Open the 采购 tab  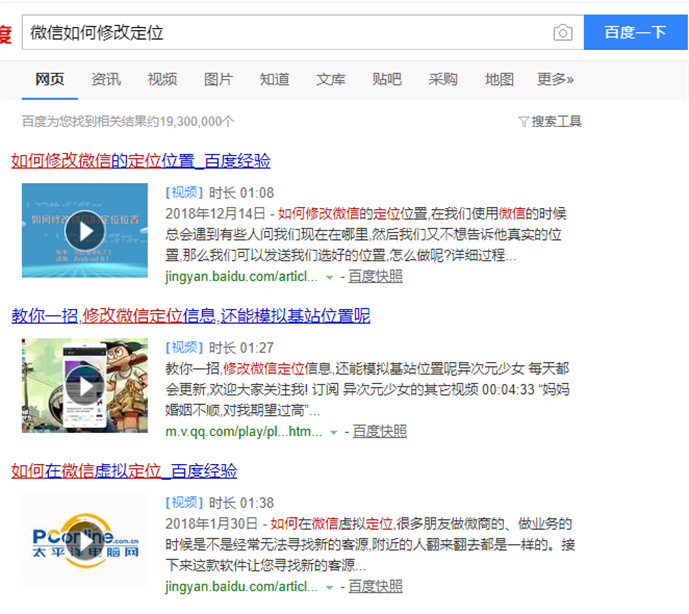(443, 79)
